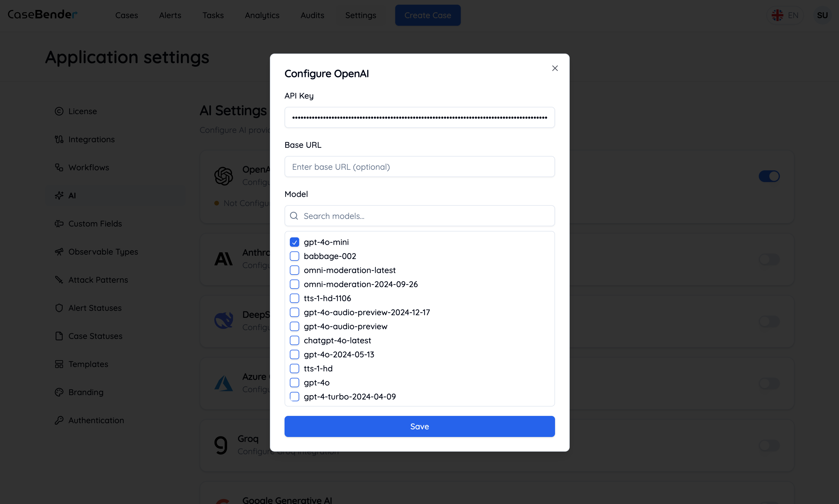The image size is (839, 504).
Task: Open the EN language selector
Action: [785, 15]
